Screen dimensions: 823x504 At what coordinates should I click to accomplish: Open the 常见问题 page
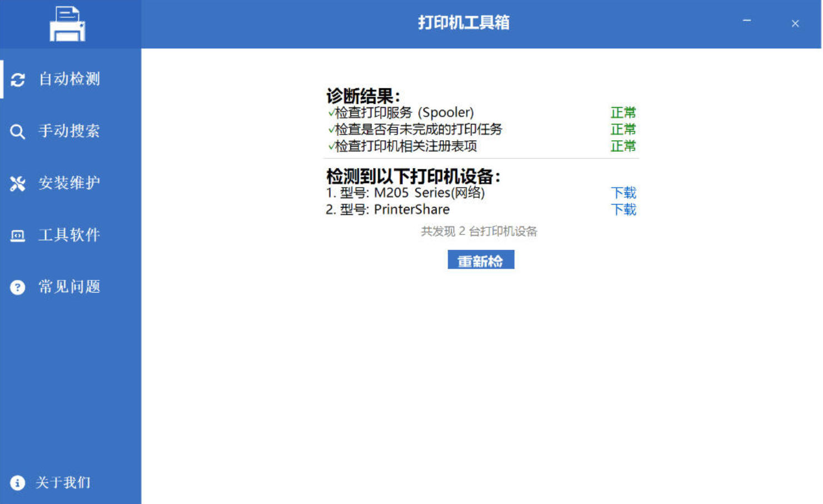pos(68,287)
